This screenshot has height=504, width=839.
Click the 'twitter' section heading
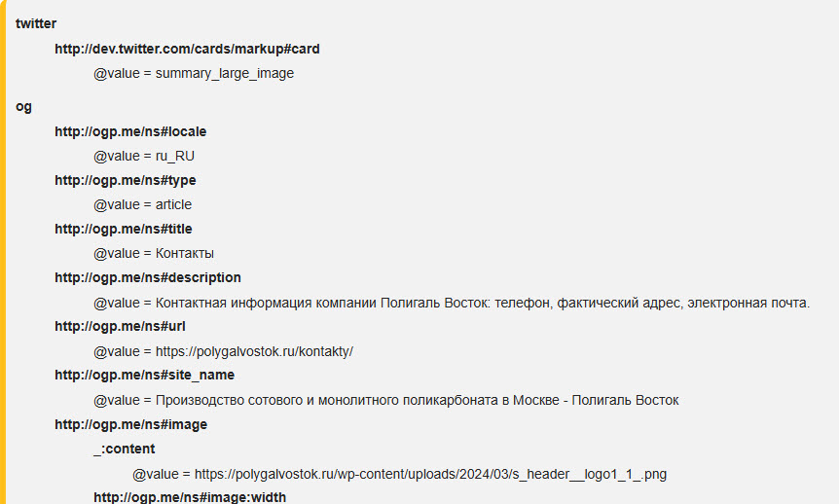[x=36, y=23]
